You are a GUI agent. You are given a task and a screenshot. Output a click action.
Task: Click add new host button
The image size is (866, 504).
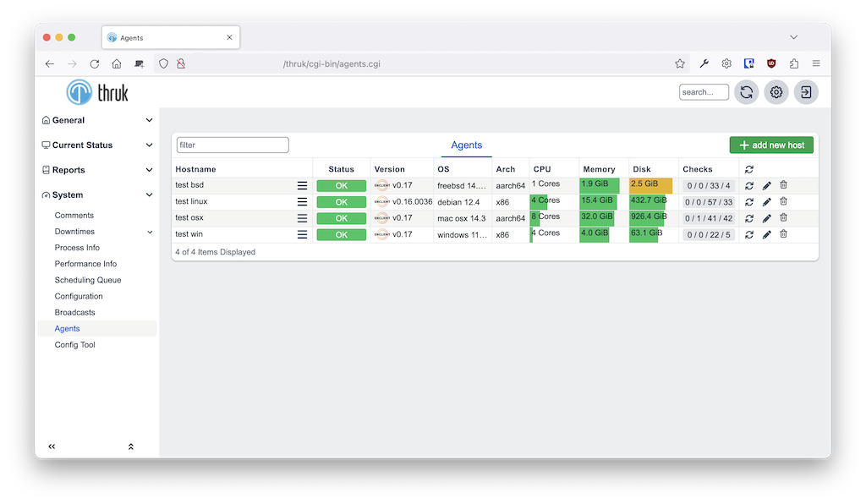[771, 145]
